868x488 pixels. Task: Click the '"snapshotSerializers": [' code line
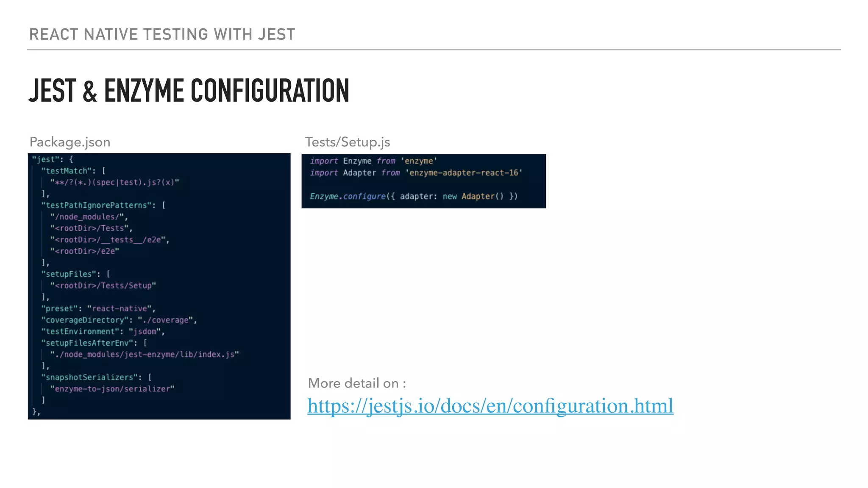pos(96,377)
